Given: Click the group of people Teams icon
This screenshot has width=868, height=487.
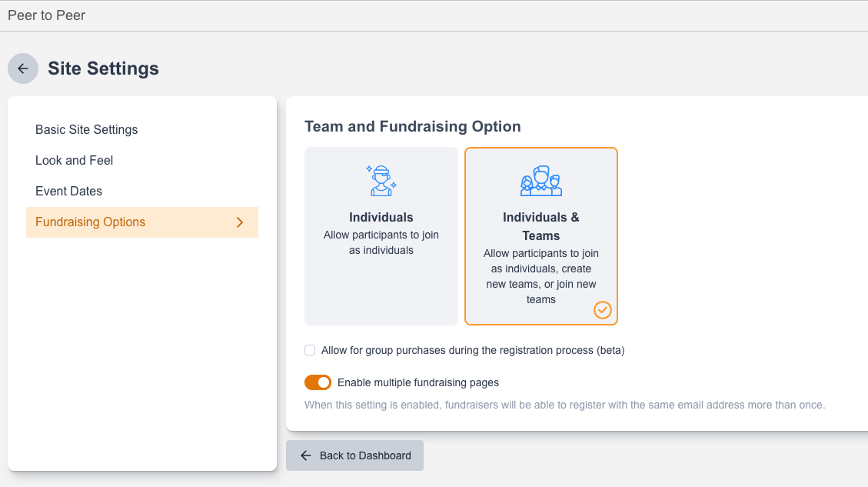Looking at the screenshot, I should (x=540, y=181).
